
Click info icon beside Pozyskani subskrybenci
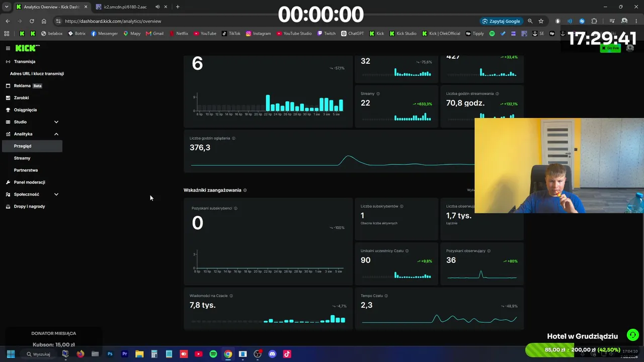(235, 208)
